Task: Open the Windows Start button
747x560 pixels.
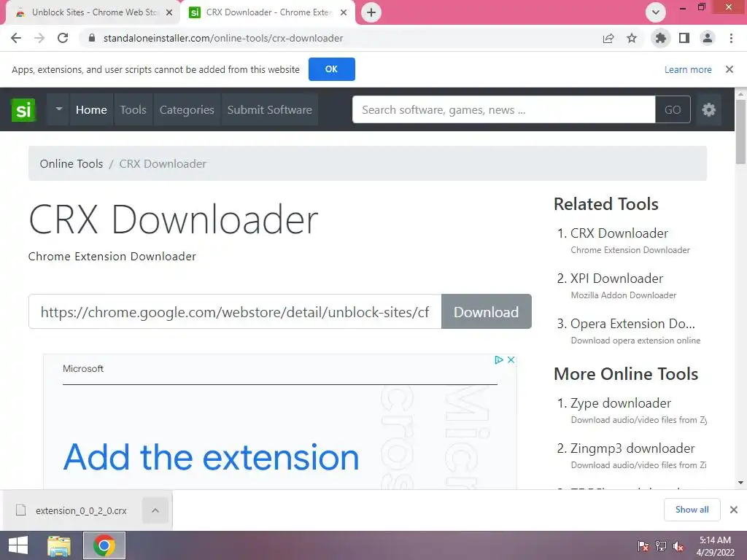Action: click(18, 545)
